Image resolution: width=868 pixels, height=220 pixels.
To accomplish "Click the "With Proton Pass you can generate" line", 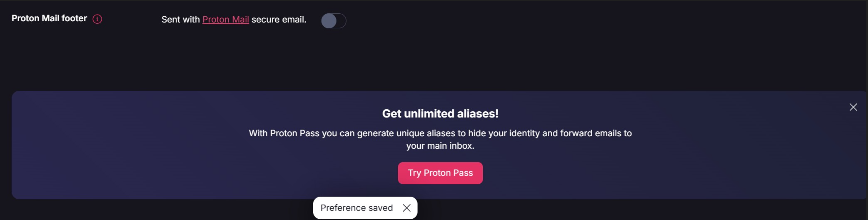I will click(x=440, y=133).
